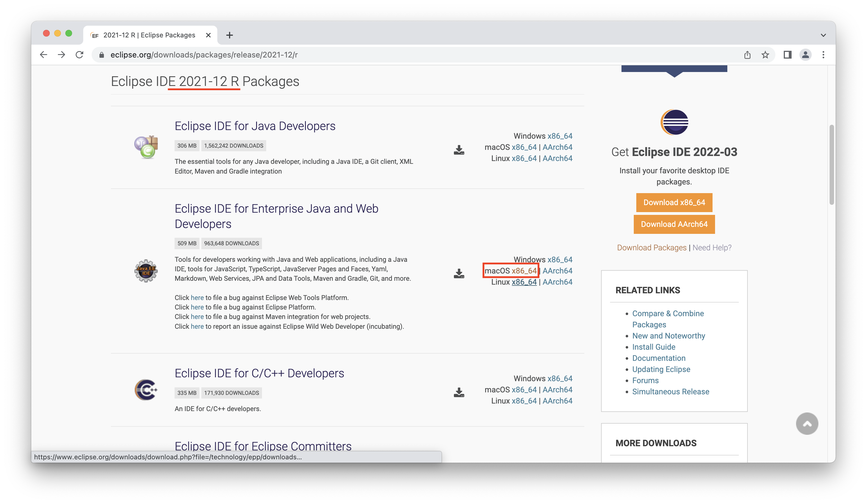Open the Forums related link

pos(645,380)
